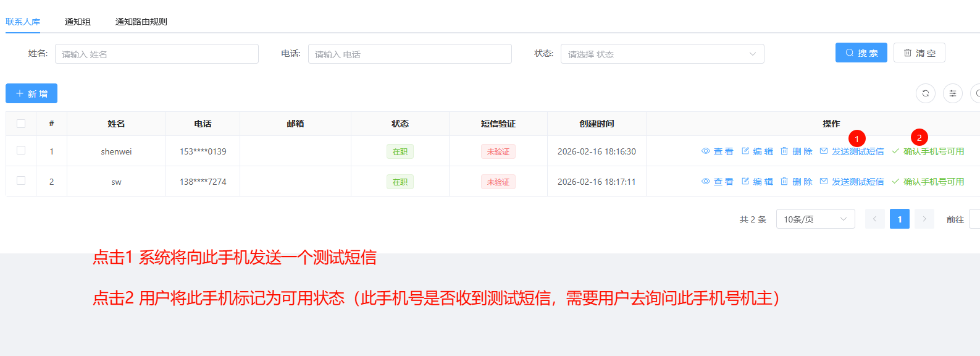Send test SMS to shenwei
The width and height of the screenshot is (980, 356).
[852, 151]
